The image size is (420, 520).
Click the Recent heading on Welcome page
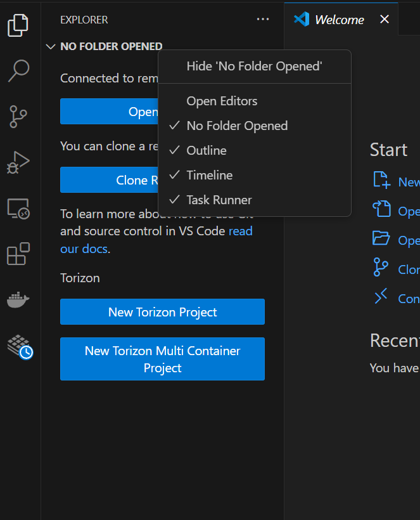coord(395,341)
